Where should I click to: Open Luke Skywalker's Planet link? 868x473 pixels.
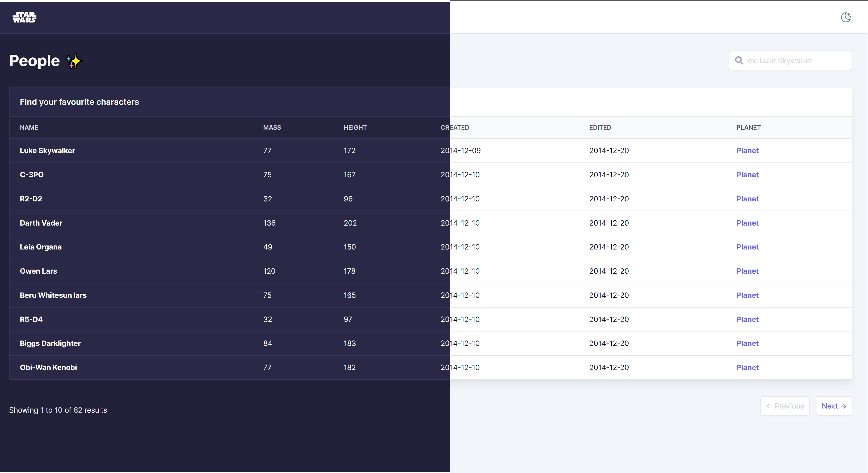(747, 150)
